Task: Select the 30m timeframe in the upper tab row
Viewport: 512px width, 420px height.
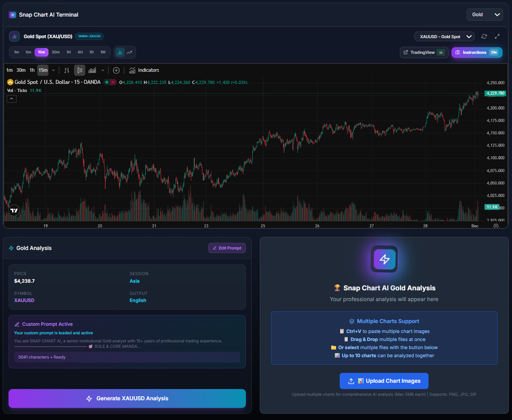Action: (56, 52)
